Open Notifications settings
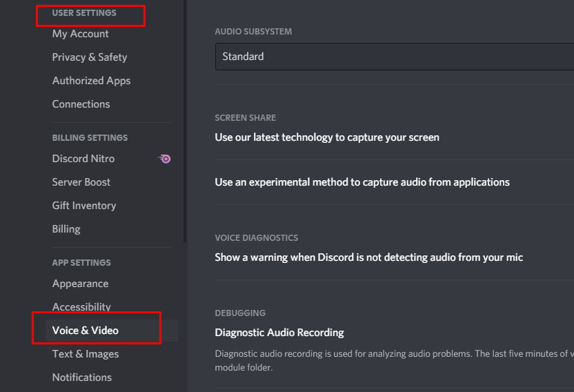The width and height of the screenshot is (574, 392). coord(82,378)
